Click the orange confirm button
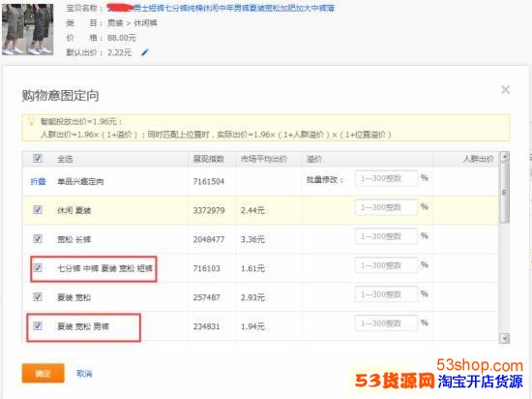Viewport: 532px width, 399px height. (x=44, y=373)
